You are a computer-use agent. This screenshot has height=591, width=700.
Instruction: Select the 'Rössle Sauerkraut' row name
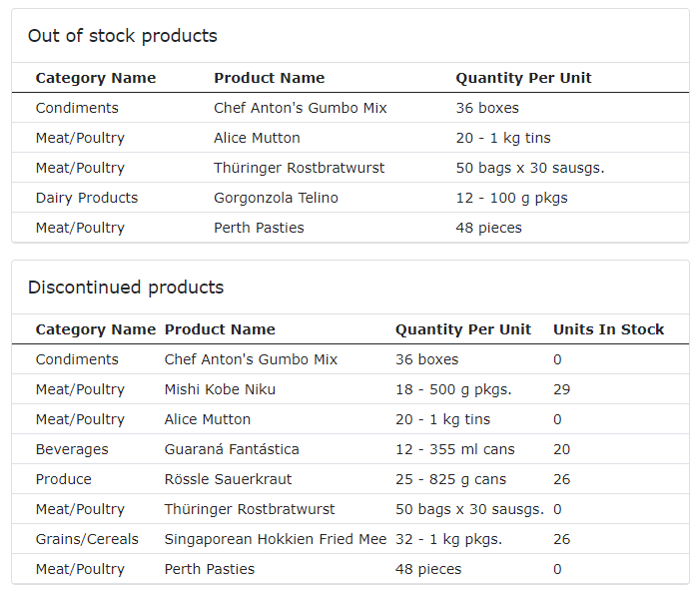[228, 479]
